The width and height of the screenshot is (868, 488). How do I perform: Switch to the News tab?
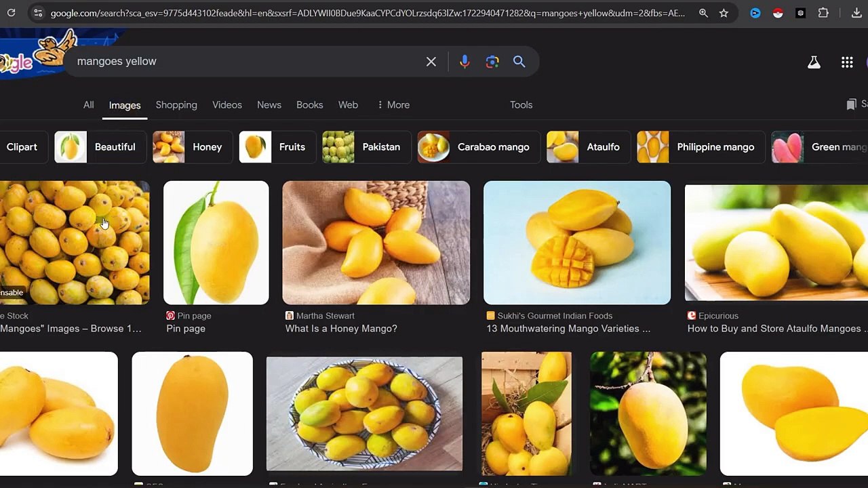(269, 105)
